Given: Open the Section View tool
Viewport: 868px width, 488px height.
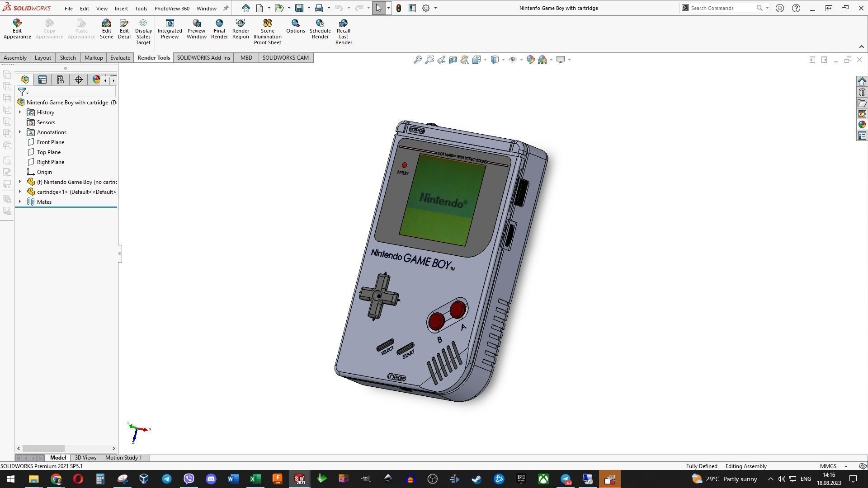Looking at the screenshot, I should coord(453,60).
